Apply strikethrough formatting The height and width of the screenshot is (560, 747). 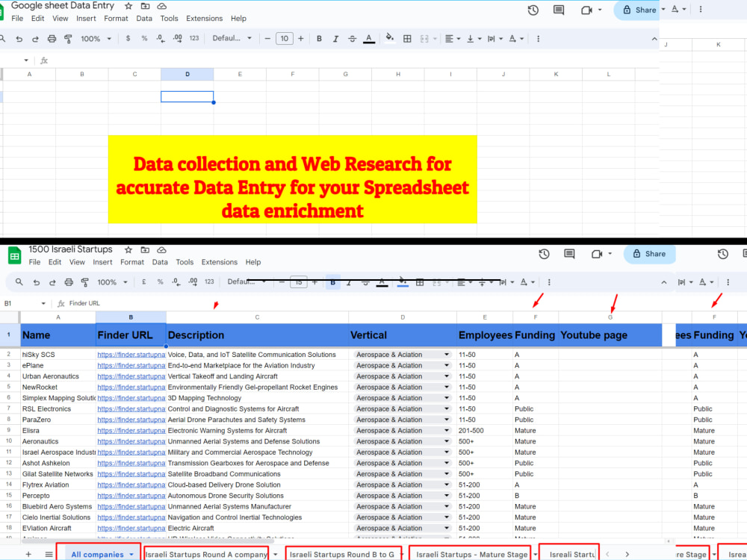tap(365, 281)
